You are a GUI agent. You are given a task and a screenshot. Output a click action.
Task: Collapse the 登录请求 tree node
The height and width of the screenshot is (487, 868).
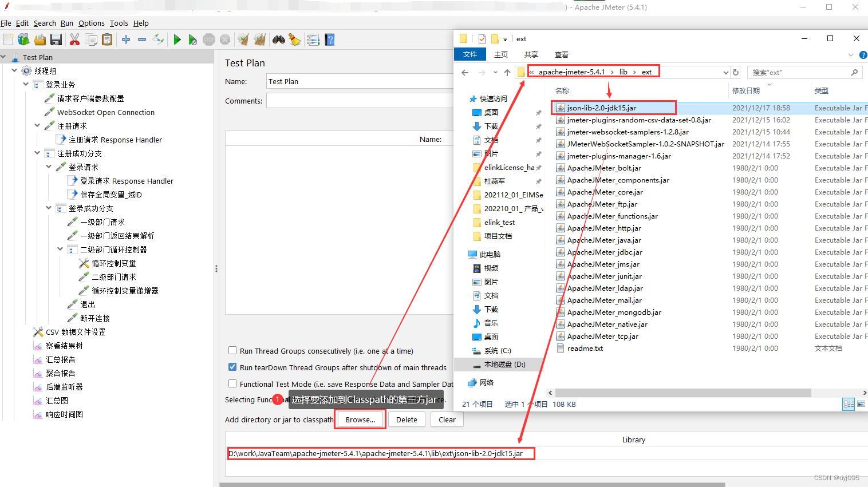(x=49, y=167)
